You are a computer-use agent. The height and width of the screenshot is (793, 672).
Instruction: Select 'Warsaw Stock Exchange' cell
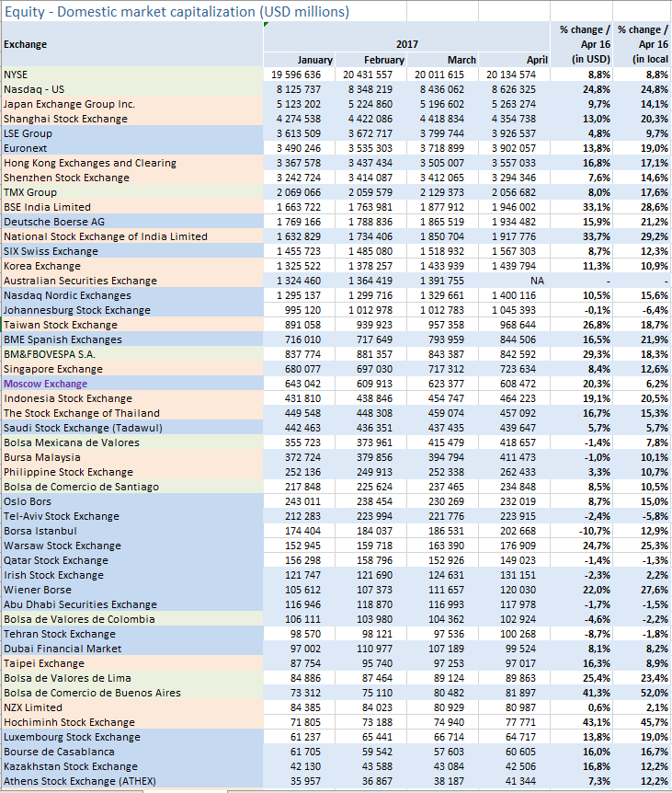tap(132, 546)
